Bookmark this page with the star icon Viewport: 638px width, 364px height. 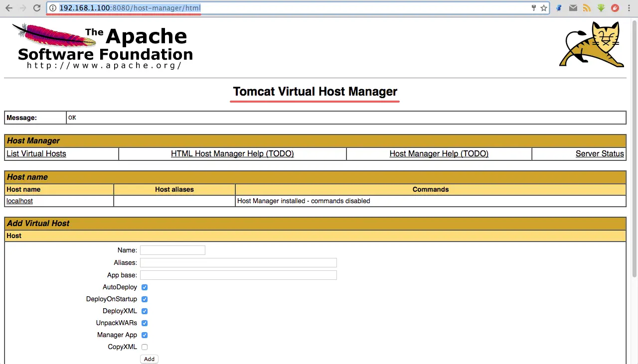point(543,8)
